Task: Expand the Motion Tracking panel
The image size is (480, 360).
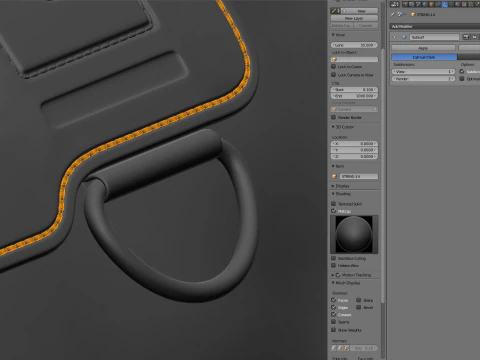Action: point(333,275)
